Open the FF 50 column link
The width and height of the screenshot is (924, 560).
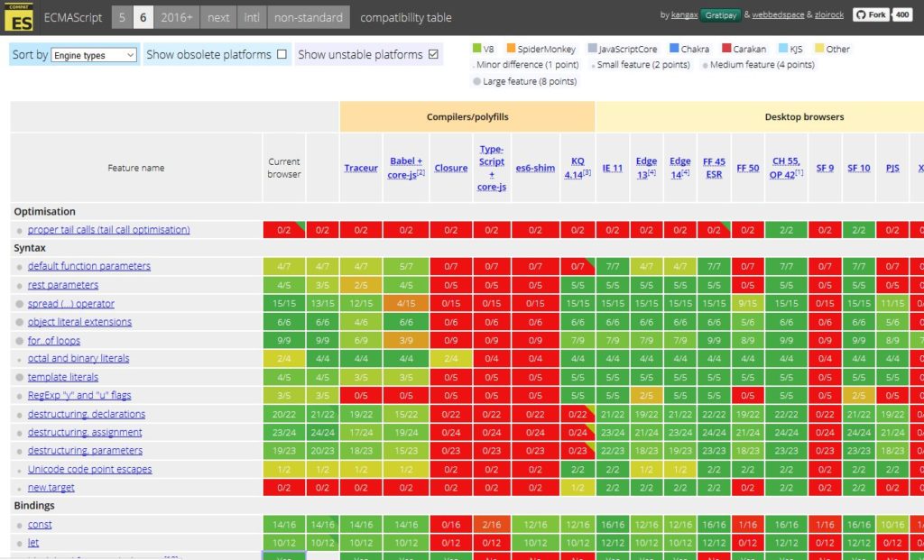pyautogui.click(x=748, y=168)
